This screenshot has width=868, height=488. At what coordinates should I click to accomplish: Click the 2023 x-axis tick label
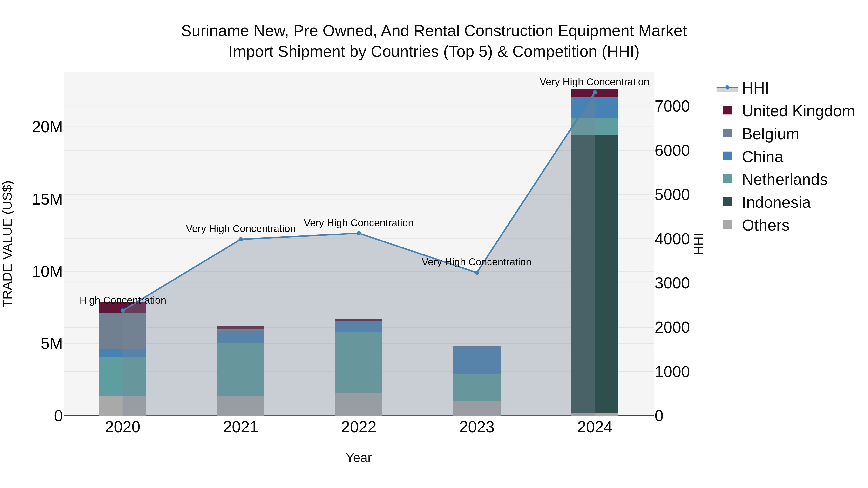coord(477,427)
